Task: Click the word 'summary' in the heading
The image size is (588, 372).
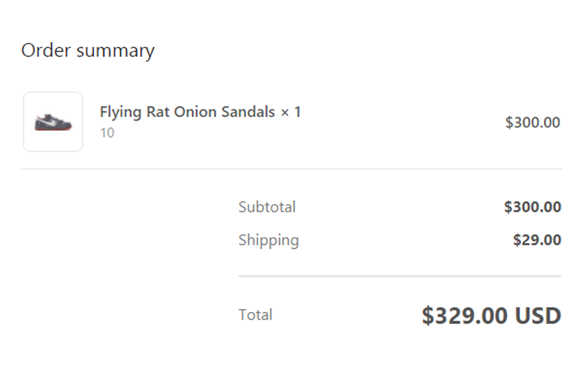Action: (115, 51)
